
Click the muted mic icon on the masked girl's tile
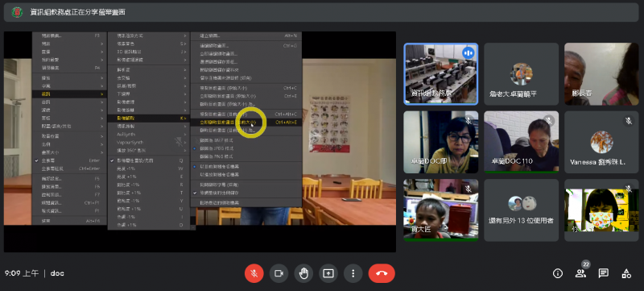tap(629, 189)
